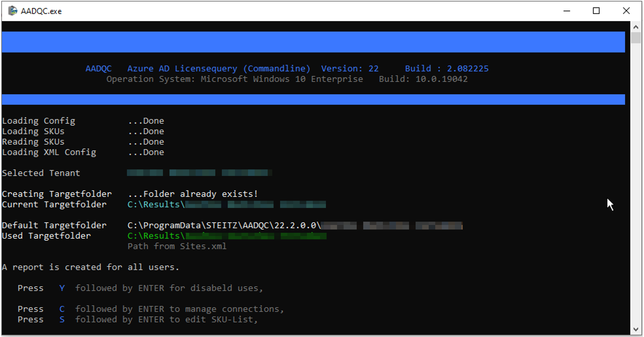Click the 'Creating Targetfolder' label

(57, 194)
